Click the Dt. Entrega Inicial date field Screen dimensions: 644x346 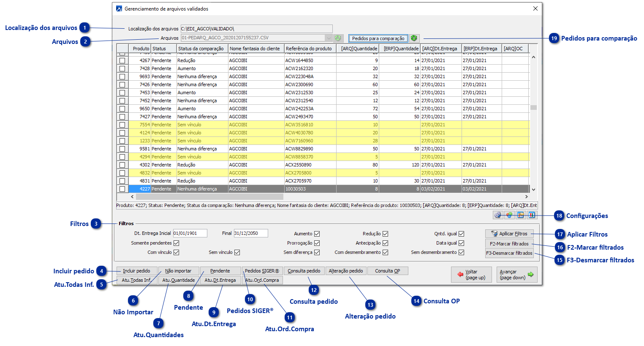point(190,233)
